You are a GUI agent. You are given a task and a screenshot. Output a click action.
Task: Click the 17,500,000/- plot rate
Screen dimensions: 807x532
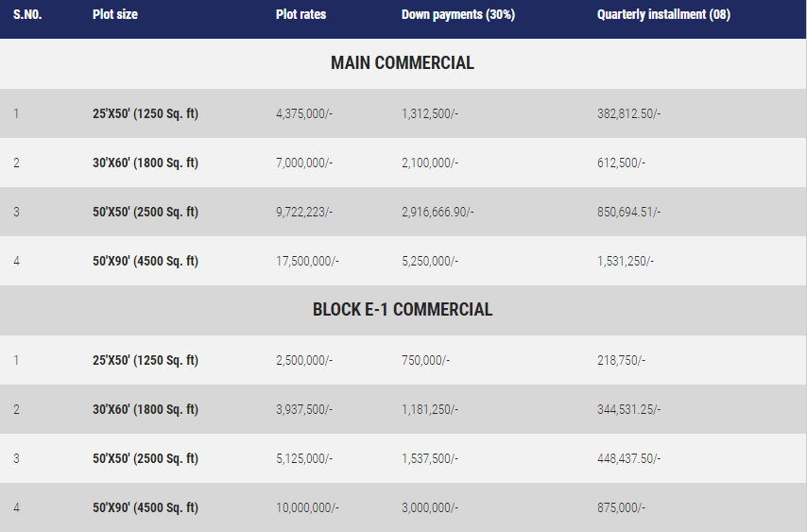pyautogui.click(x=307, y=261)
